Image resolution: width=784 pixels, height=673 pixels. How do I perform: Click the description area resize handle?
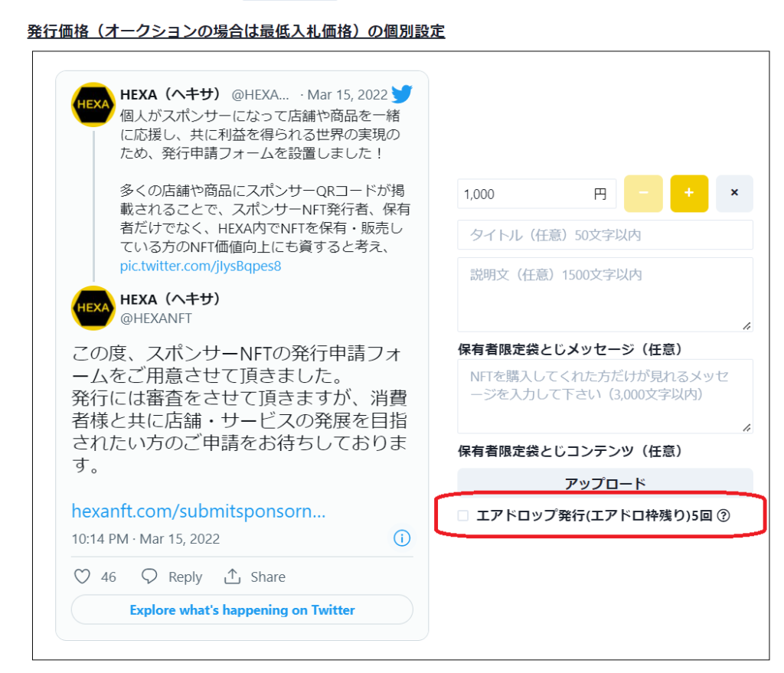tap(746, 326)
